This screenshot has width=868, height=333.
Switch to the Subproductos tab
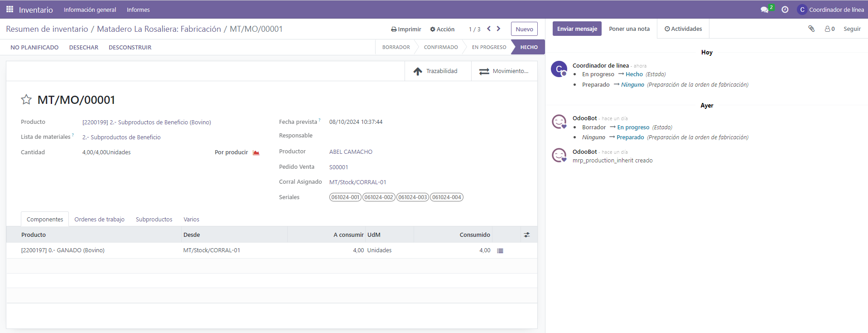pos(154,219)
